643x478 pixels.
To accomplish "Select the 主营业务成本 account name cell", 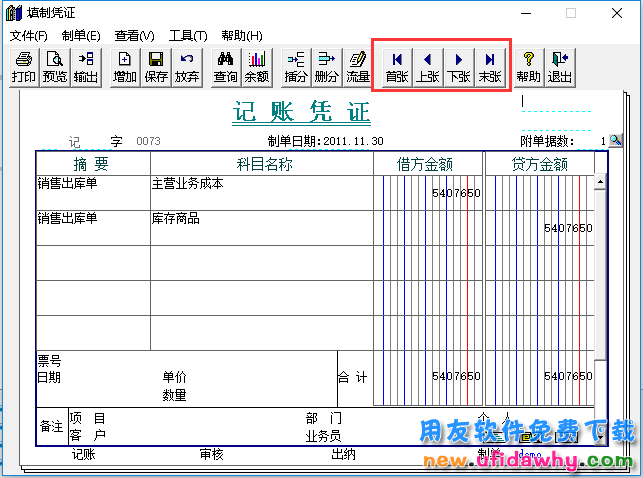I will click(260, 192).
